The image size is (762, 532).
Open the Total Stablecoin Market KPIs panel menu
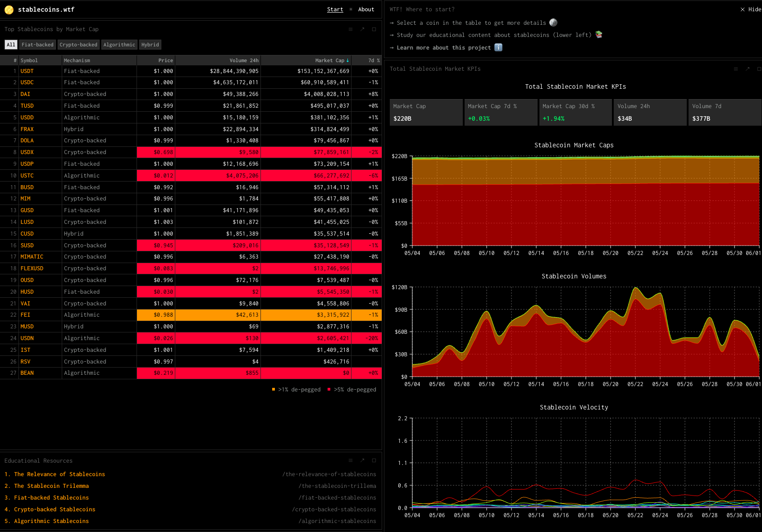pos(736,69)
